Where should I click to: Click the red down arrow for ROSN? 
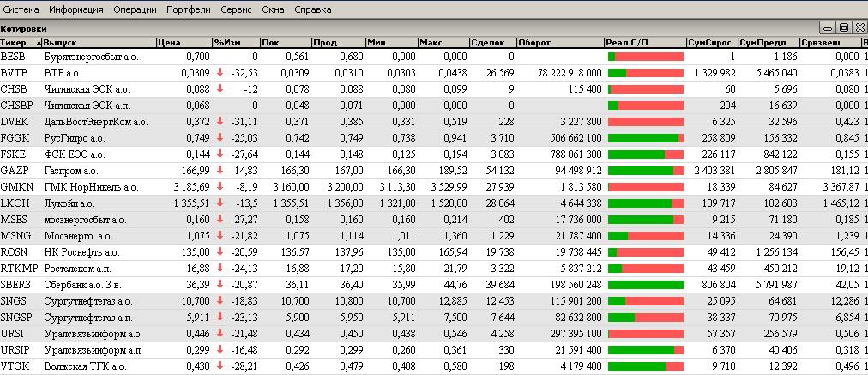pyautogui.click(x=220, y=252)
